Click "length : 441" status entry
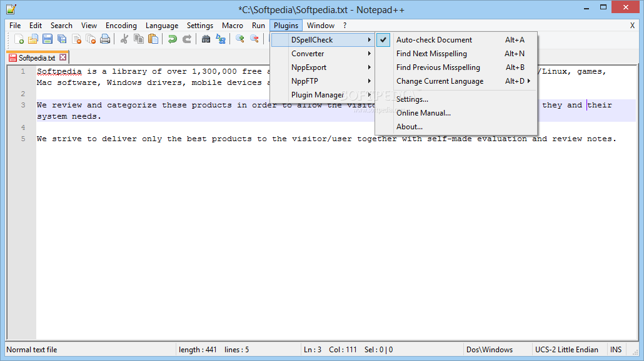Viewport: 644px width, 361px height. [x=198, y=350]
